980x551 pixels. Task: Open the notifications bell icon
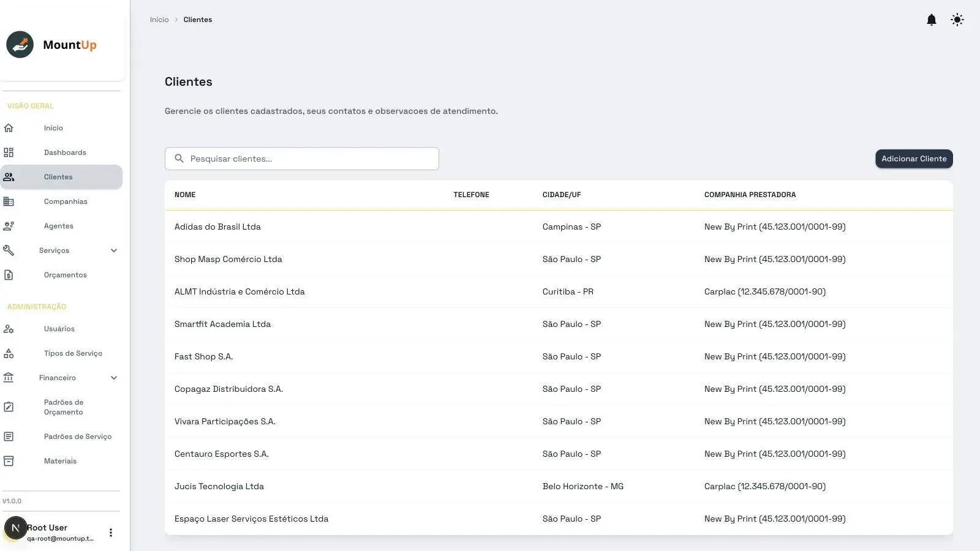[x=931, y=20]
